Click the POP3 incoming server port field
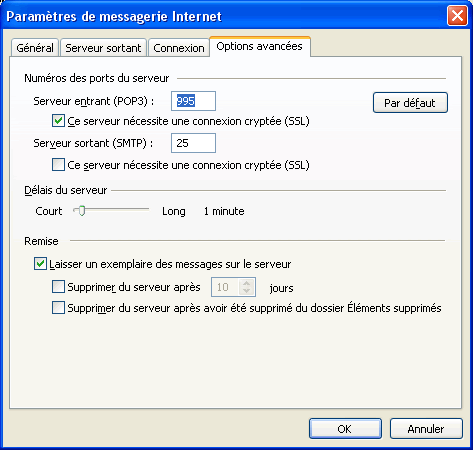473x450 pixels. point(193,101)
